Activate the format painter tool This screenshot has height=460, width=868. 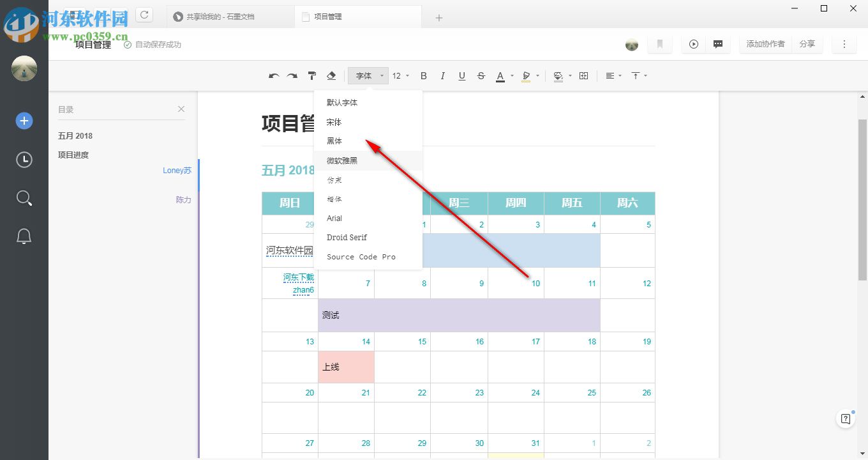pyautogui.click(x=312, y=76)
